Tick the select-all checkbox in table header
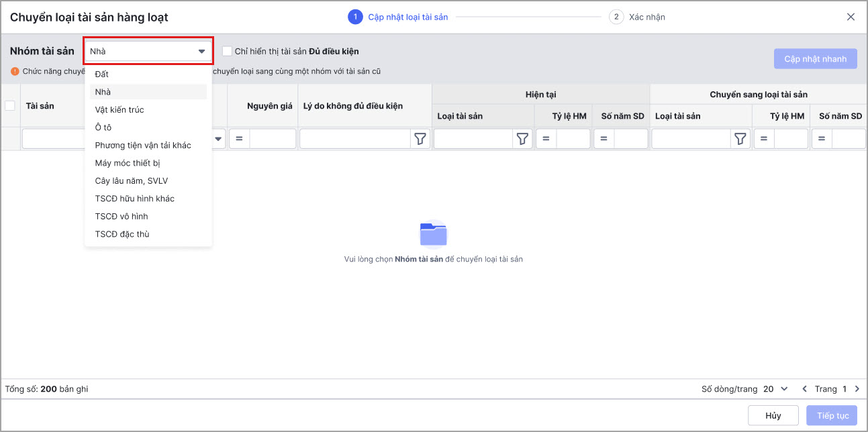Viewport: 868px width, 432px height. (x=10, y=105)
